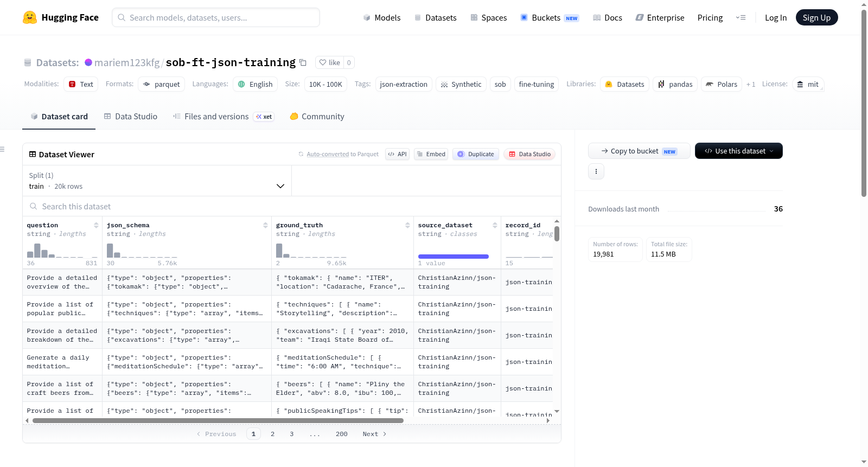Image resolution: width=868 pixels, height=467 pixels.
Task: Open Spaces in the top navigation
Action: click(x=488, y=17)
